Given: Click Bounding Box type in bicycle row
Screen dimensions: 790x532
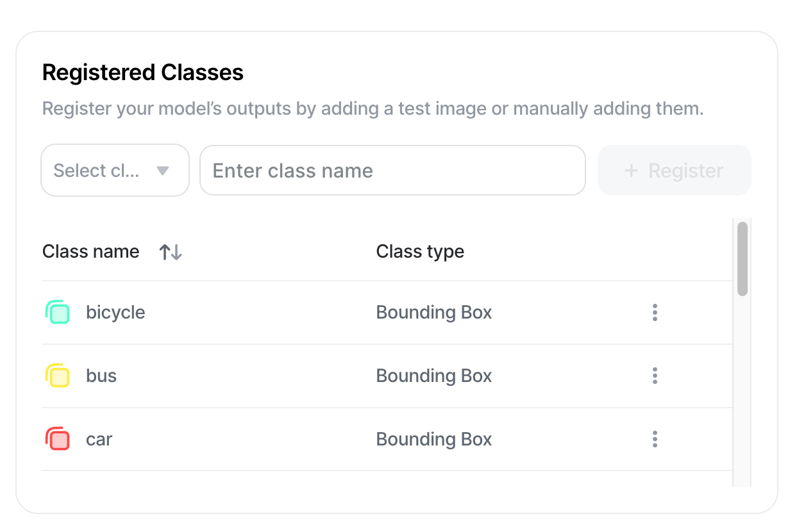Looking at the screenshot, I should click(434, 313).
